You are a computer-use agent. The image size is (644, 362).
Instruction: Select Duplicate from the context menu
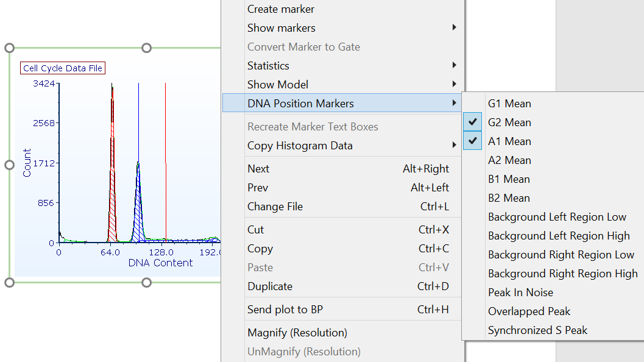(270, 286)
